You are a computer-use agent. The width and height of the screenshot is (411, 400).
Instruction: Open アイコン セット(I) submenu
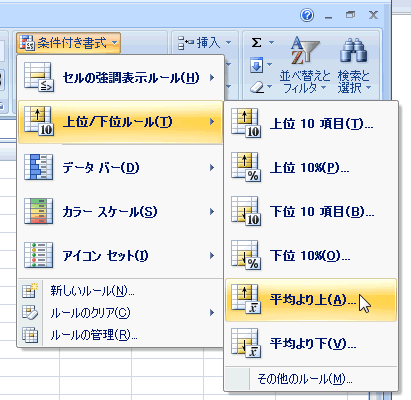tap(120, 256)
